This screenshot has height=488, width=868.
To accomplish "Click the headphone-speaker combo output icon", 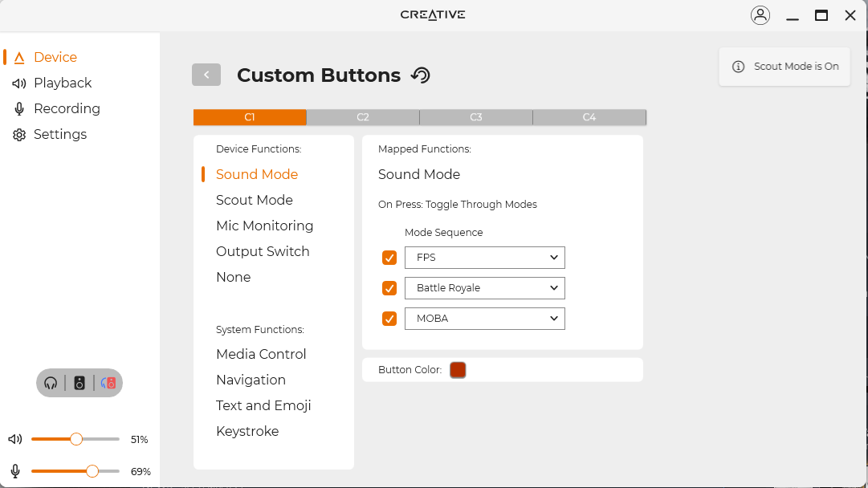I will (108, 383).
